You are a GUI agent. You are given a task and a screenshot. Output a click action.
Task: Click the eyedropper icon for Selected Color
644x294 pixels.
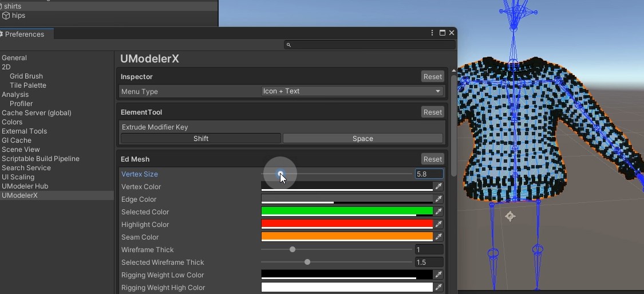pyautogui.click(x=438, y=212)
